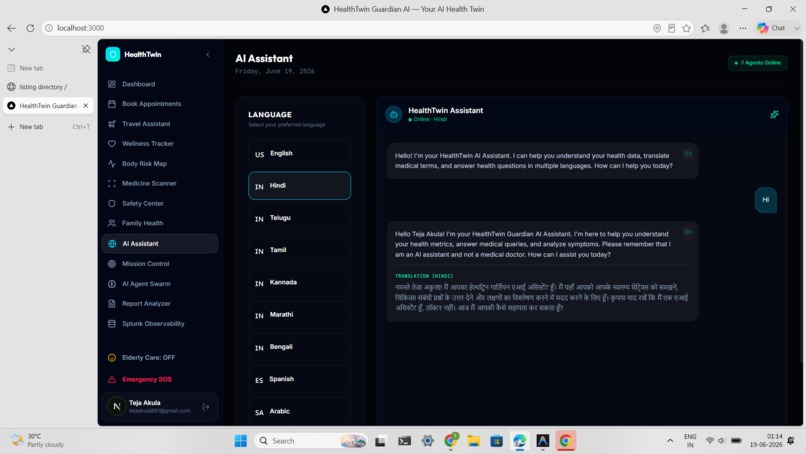
Task: Click the sparkle icon in chat header
Action: click(x=774, y=114)
